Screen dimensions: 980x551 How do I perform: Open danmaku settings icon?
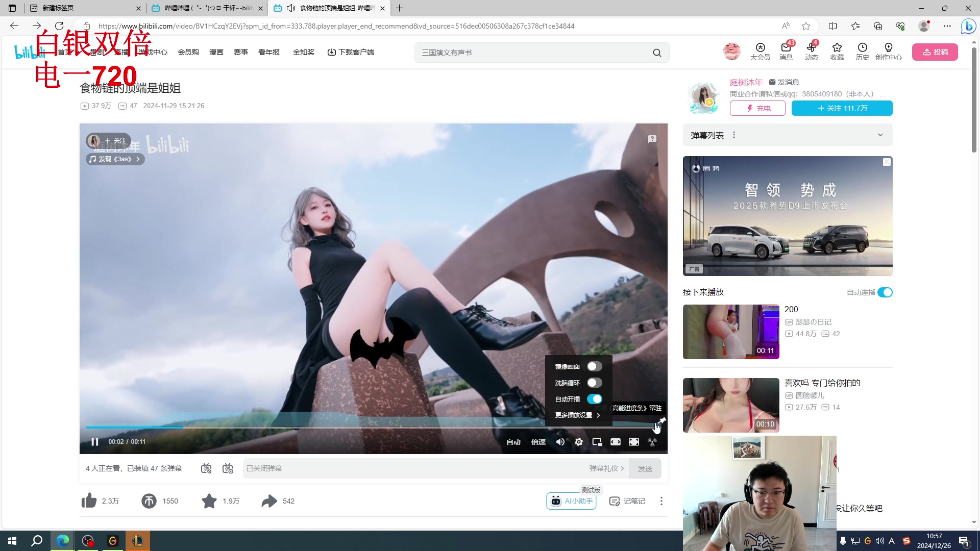click(228, 468)
